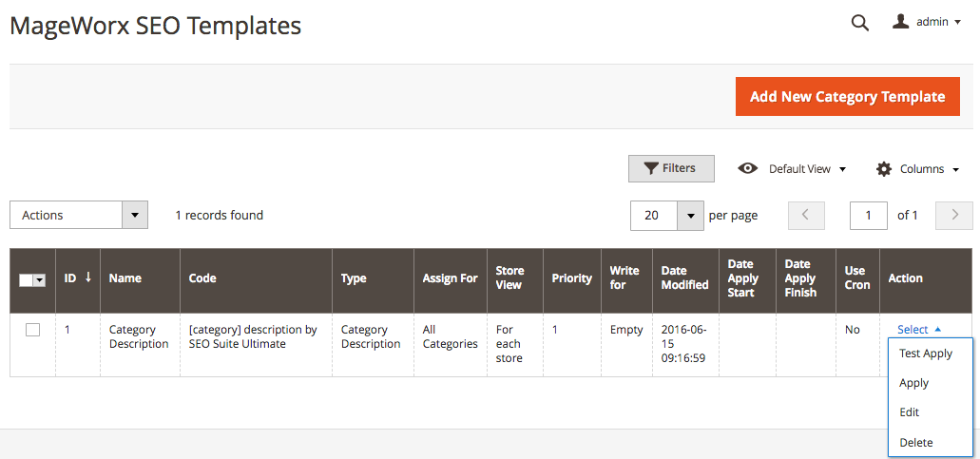The height and width of the screenshot is (459, 980).
Task: Open the per page count dropdown arrow
Action: 691,216
